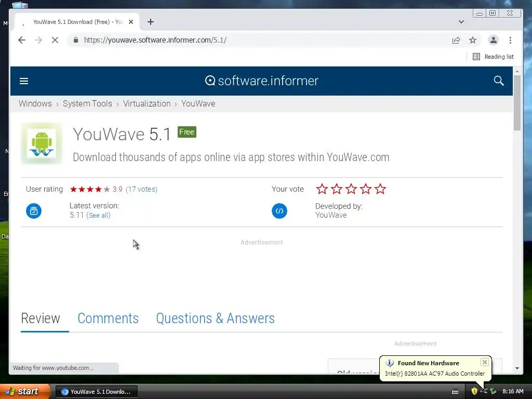Select the Review tab
The height and width of the screenshot is (399, 532).
[41, 318]
